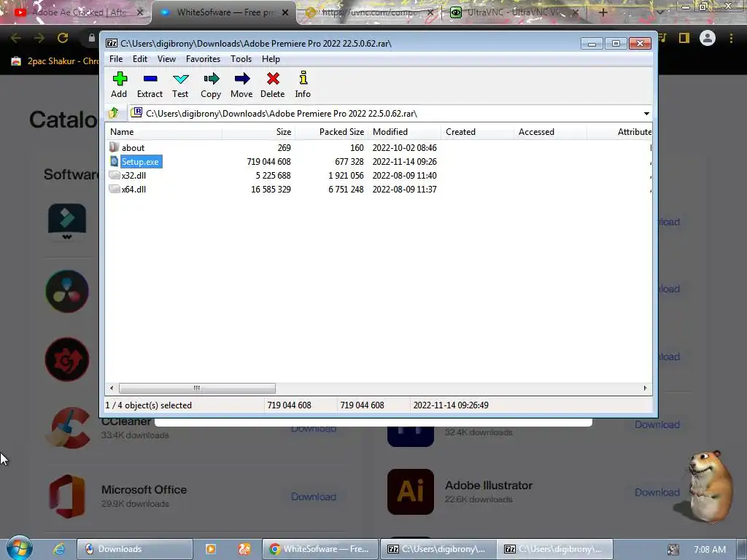The width and height of the screenshot is (747, 560).
Task: Reload the Chrome page
Action: tap(63, 38)
